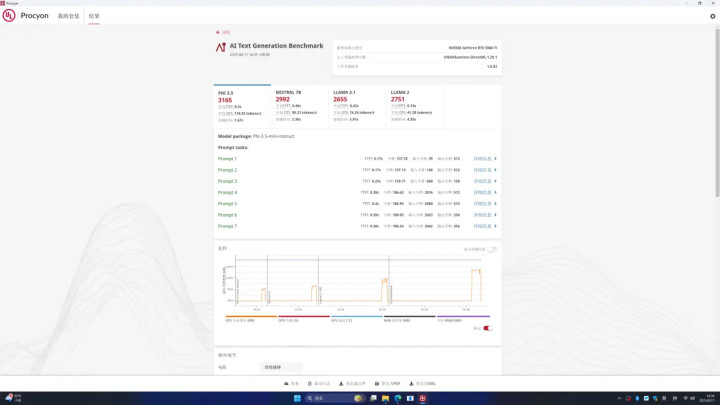Expand details arrow for Prompt 2
This screenshot has height=405, width=720.
point(495,170)
